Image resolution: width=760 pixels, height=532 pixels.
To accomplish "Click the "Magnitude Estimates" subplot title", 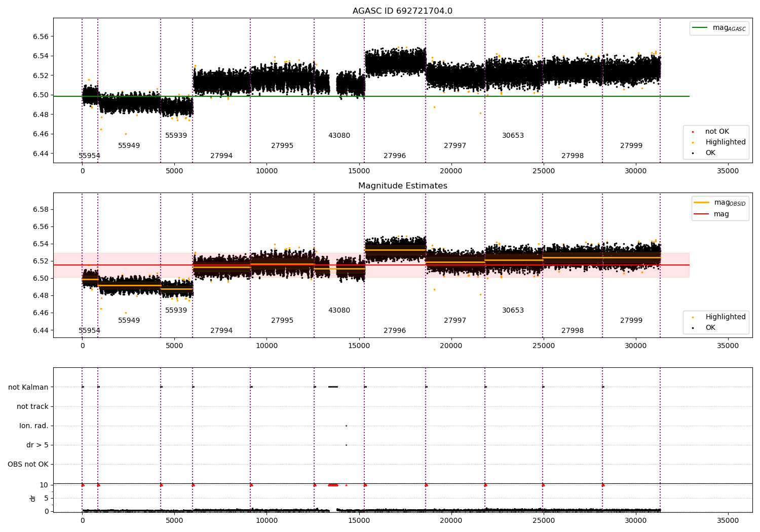I will pyautogui.click(x=402, y=186).
